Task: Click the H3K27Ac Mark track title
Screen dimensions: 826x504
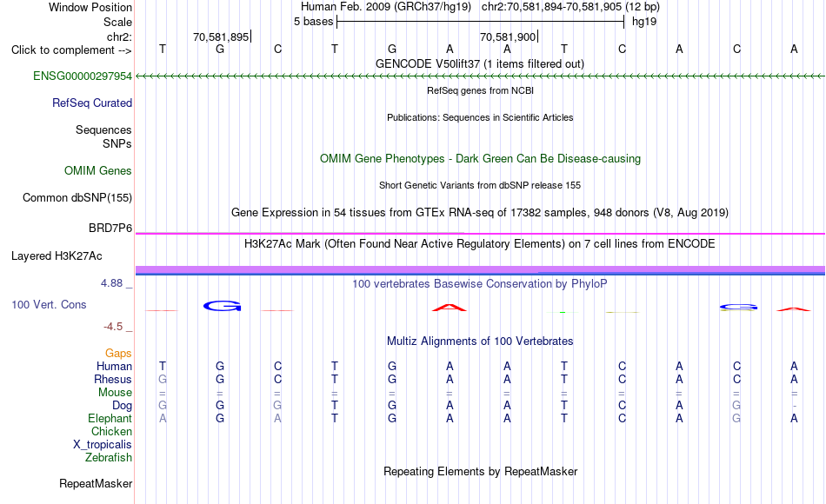Action: click(480, 244)
